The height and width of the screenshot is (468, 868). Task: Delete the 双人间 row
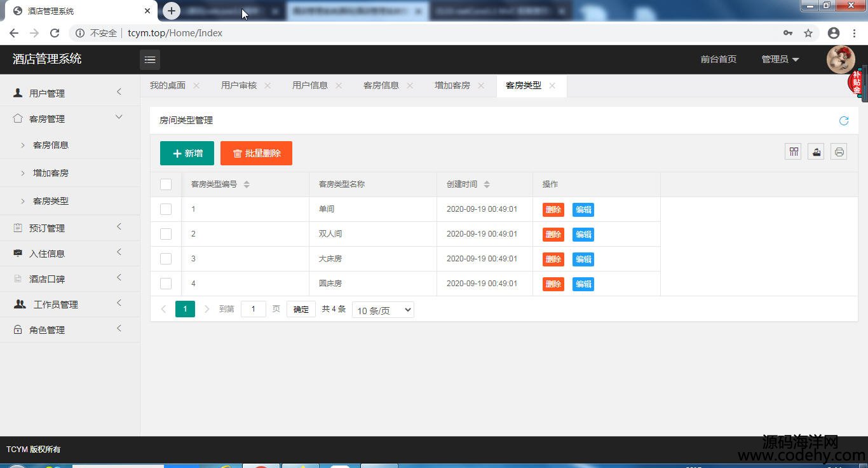point(553,235)
